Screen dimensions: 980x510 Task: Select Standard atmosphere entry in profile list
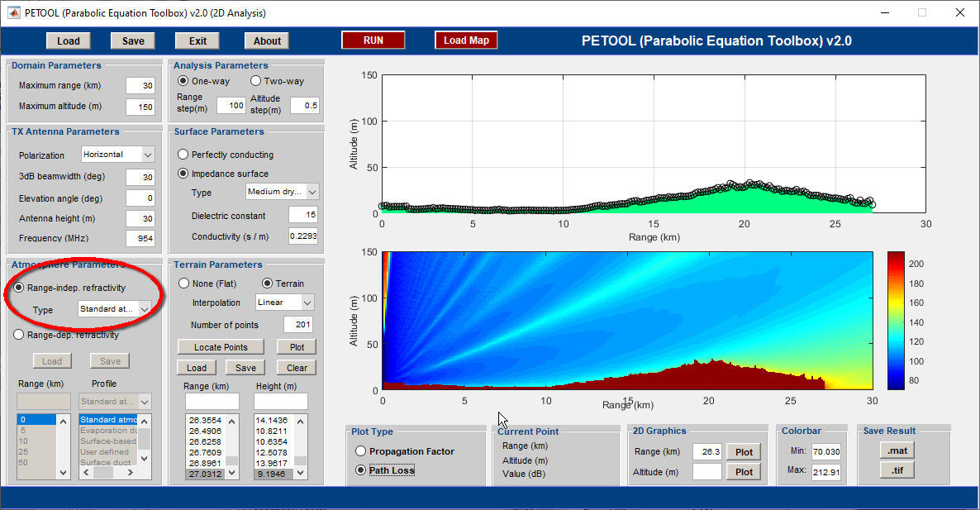click(108, 419)
